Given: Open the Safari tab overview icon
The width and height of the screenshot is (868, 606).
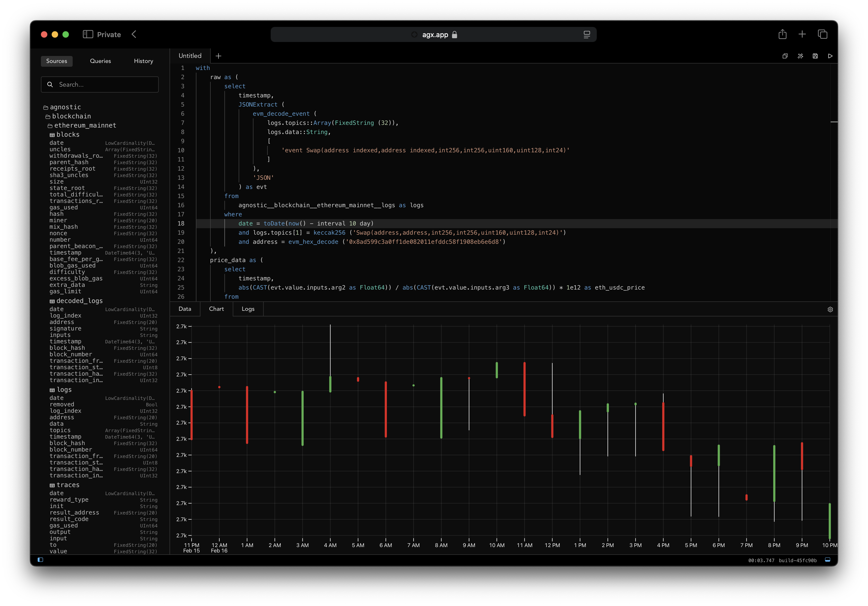Looking at the screenshot, I should 822,34.
